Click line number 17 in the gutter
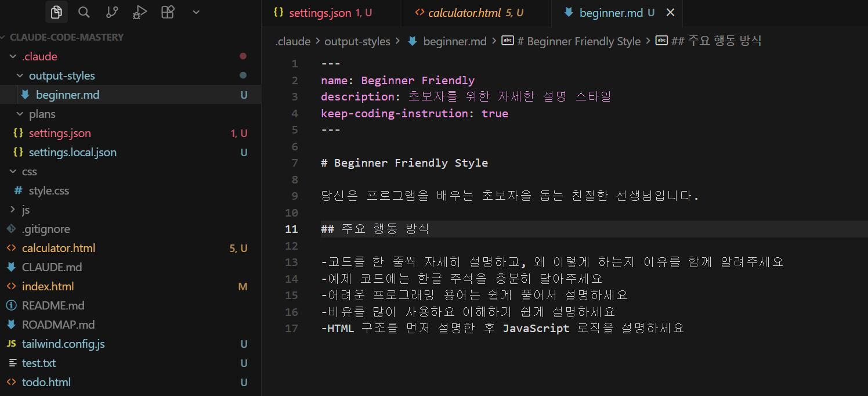Screen dimensions: 868x396 [291, 328]
